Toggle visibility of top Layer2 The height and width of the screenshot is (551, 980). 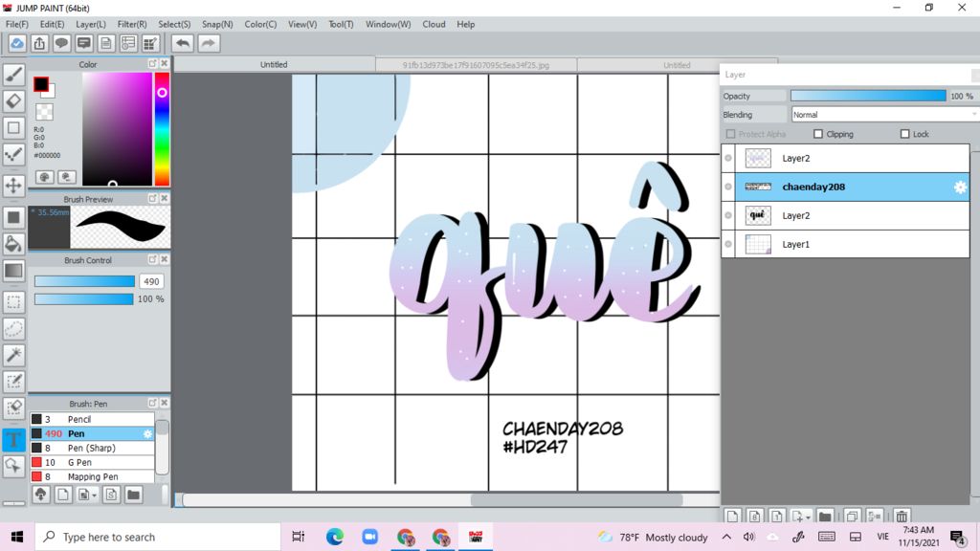(728, 158)
